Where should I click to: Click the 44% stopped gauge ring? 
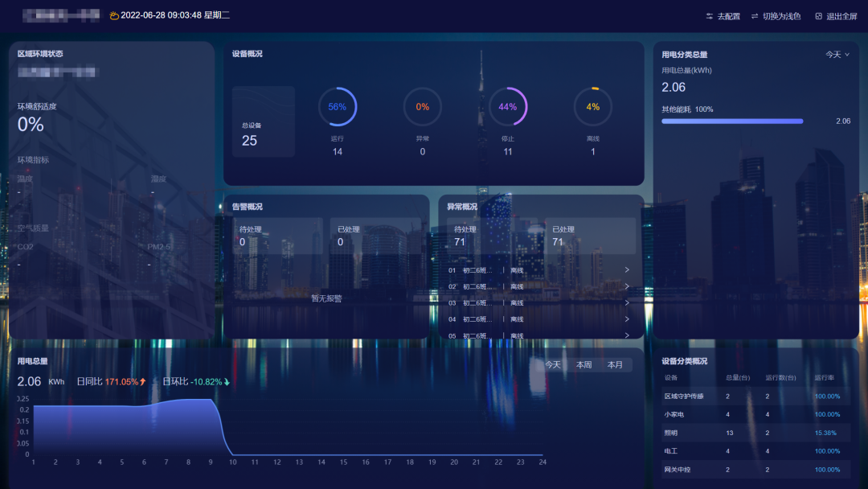(x=508, y=107)
